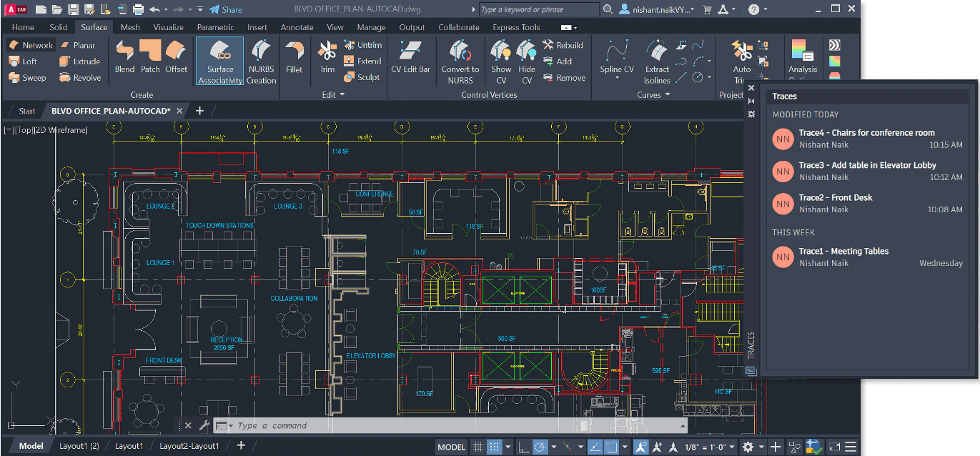Switch to the Annotate ribbon tab
The image size is (980, 456).
click(x=297, y=27)
